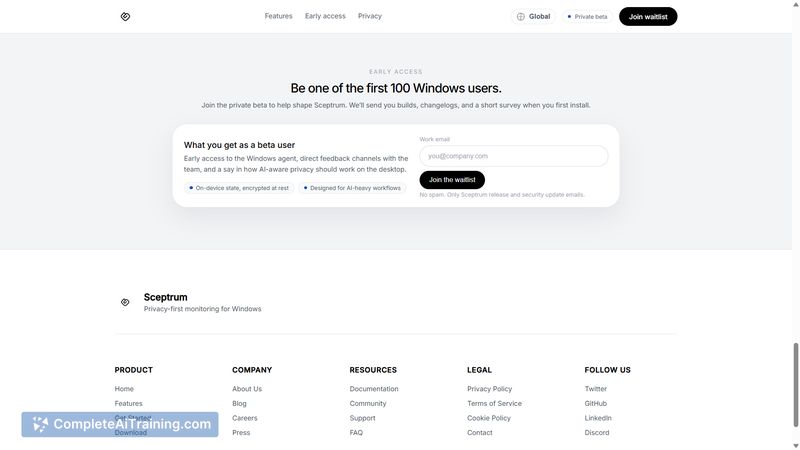Click the Sceptrum logo icon in the footer
Image resolution: width=800 pixels, height=450 pixels.
point(125,302)
